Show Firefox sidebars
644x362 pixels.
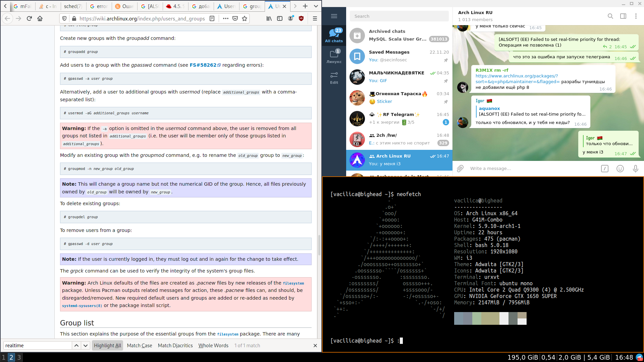click(280, 18)
